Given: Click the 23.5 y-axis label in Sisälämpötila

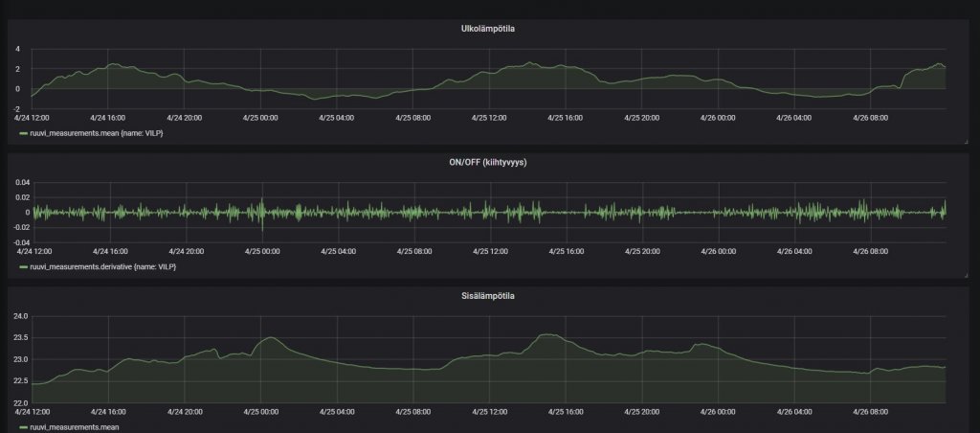Looking at the screenshot, I should (x=18, y=337).
